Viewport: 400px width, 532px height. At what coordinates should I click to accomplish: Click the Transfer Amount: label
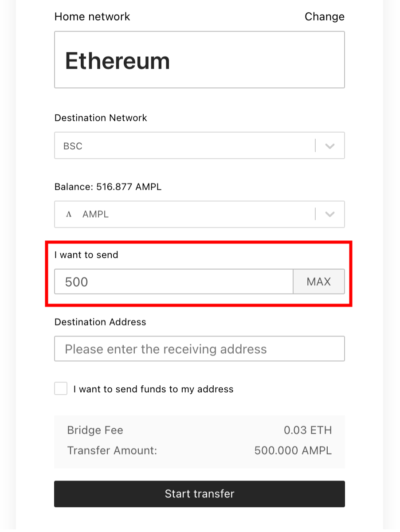click(x=112, y=451)
